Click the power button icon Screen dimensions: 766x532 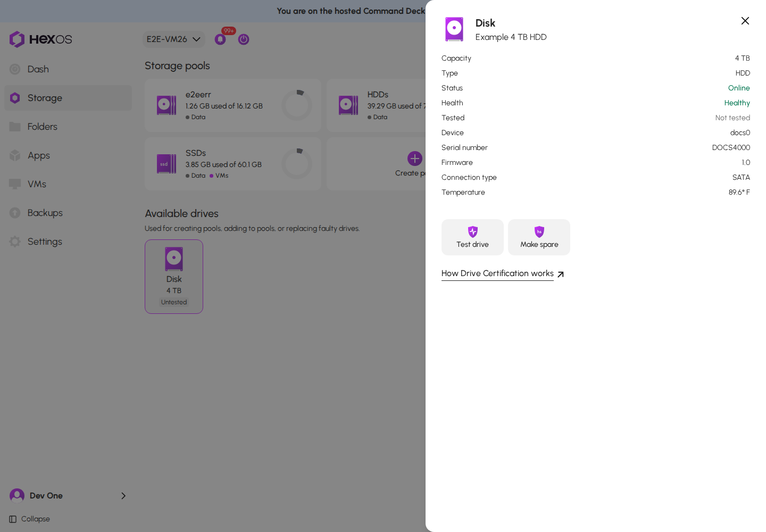pyautogui.click(x=244, y=39)
